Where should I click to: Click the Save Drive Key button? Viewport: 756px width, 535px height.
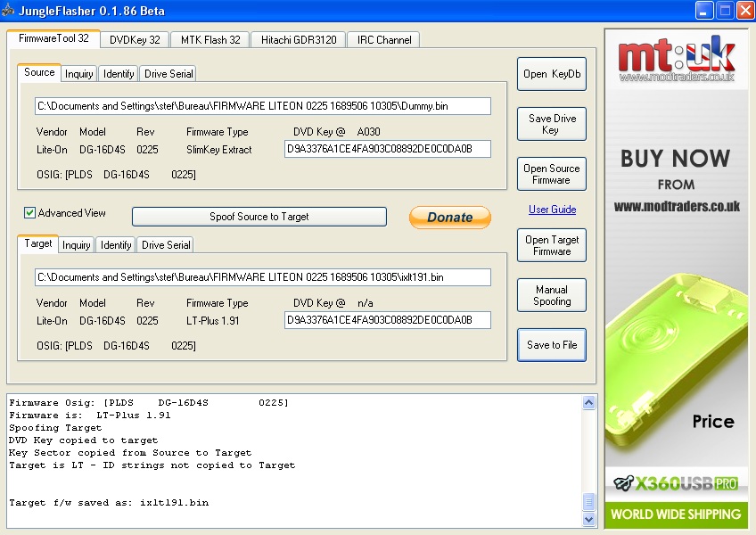point(552,124)
